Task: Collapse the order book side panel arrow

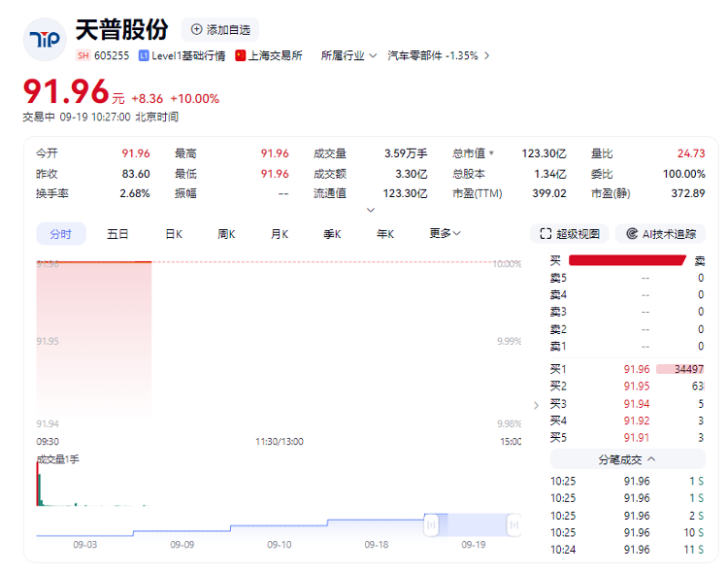Action: coord(536,405)
